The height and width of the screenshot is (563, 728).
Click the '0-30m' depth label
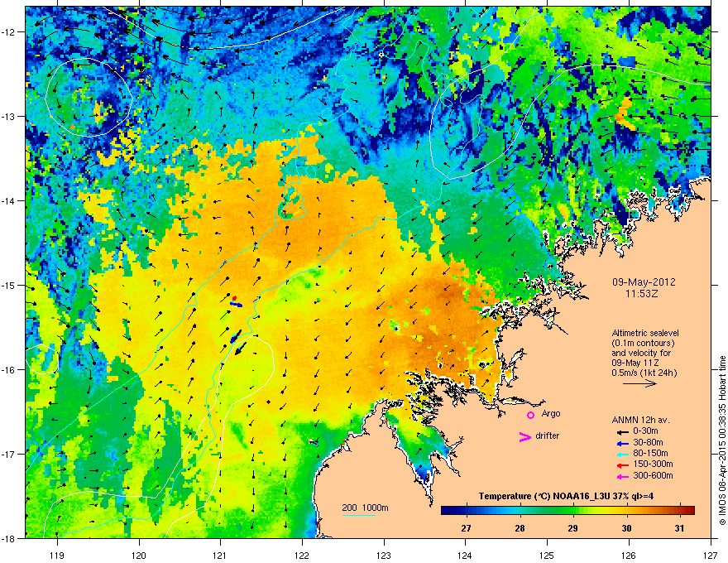(x=645, y=431)
